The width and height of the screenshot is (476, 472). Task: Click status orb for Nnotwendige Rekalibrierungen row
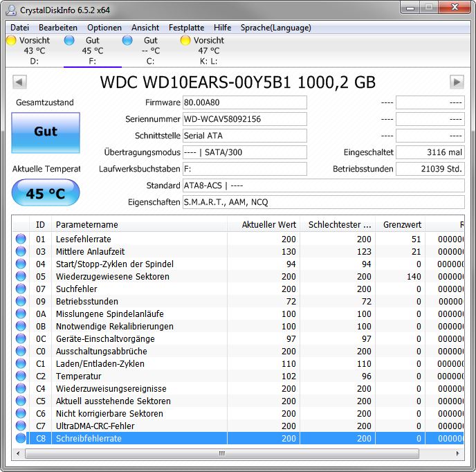pyautogui.click(x=21, y=326)
